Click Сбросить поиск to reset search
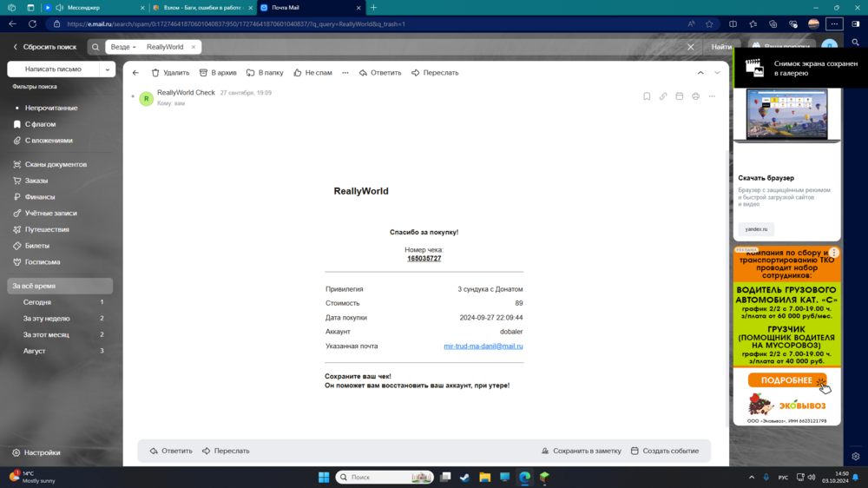The image size is (868, 488). tap(45, 47)
